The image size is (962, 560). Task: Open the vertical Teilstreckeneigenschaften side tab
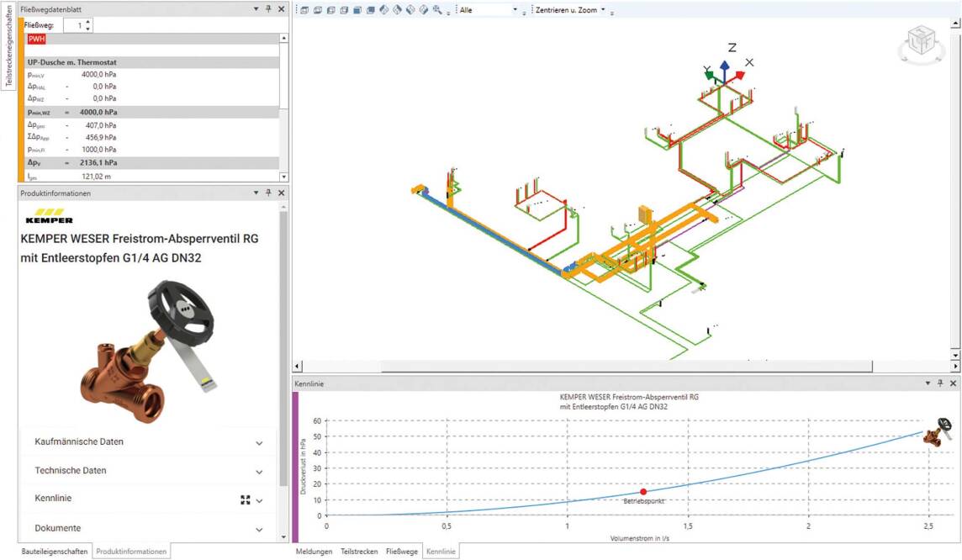(8, 45)
